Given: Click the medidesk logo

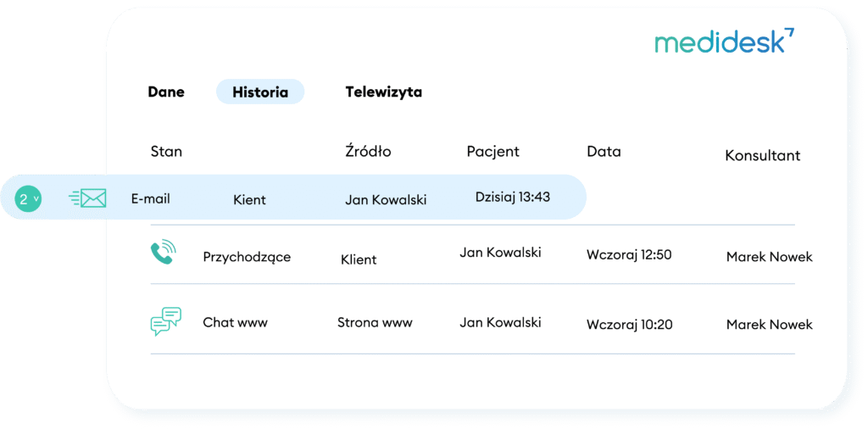Looking at the screenshot, I should coord(725,41).
